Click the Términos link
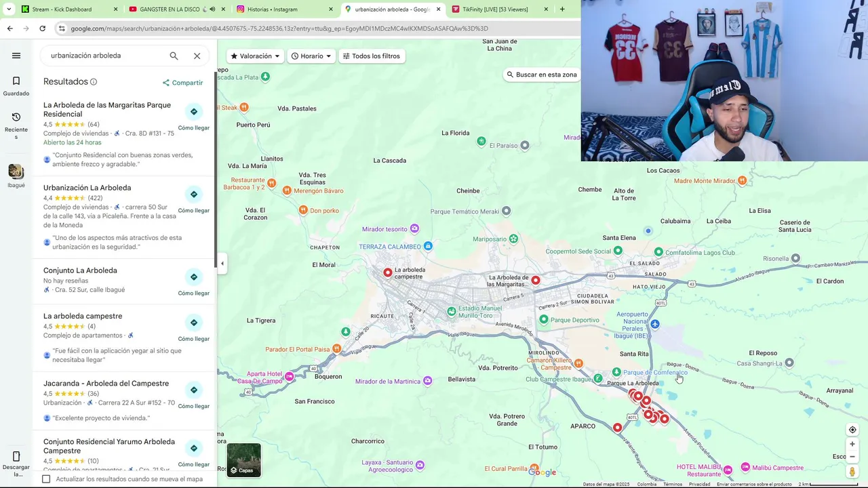 pyautogui.click(x=673, y=484)
